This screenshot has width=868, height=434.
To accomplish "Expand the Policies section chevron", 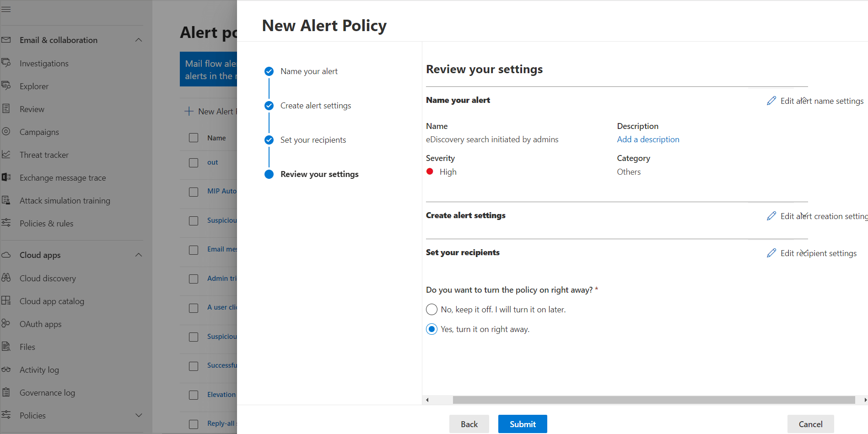I will point(139,415).
